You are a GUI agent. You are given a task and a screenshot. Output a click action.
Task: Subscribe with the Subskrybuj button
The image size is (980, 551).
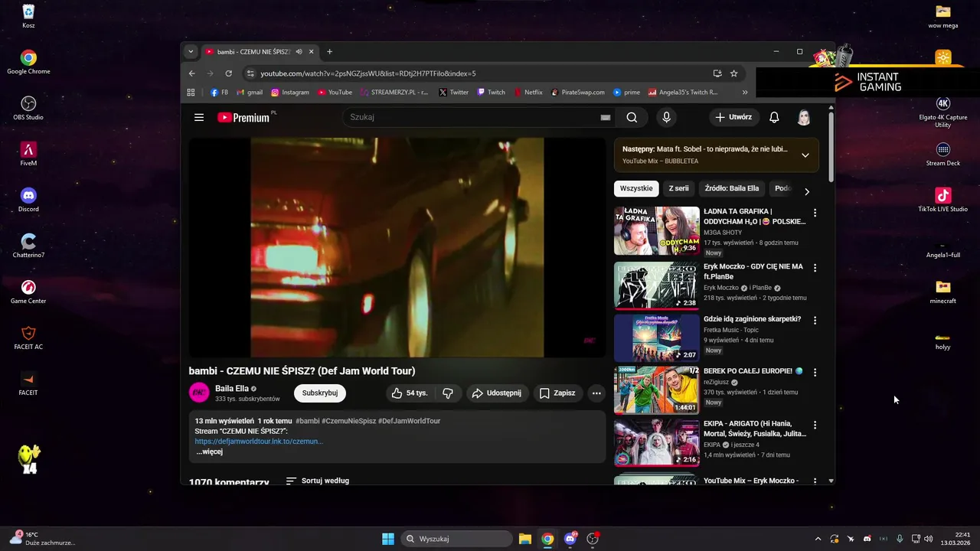coord(320,393)
